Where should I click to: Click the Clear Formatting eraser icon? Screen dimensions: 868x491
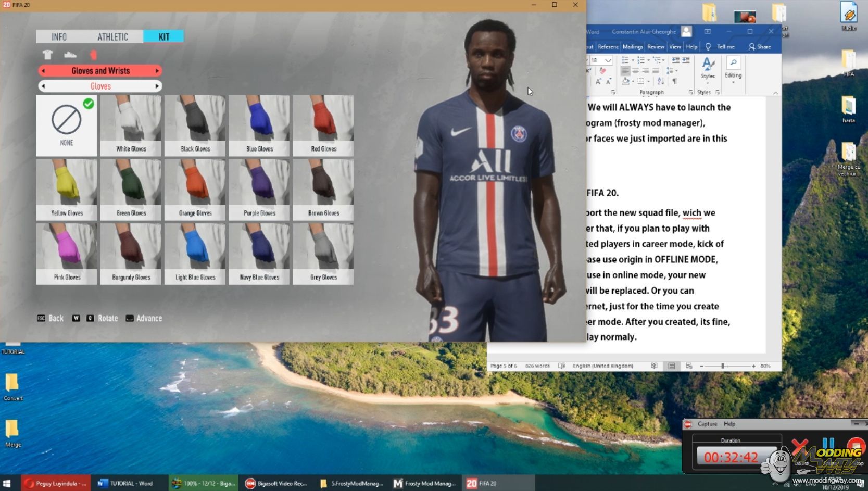(x=602, y=71)
